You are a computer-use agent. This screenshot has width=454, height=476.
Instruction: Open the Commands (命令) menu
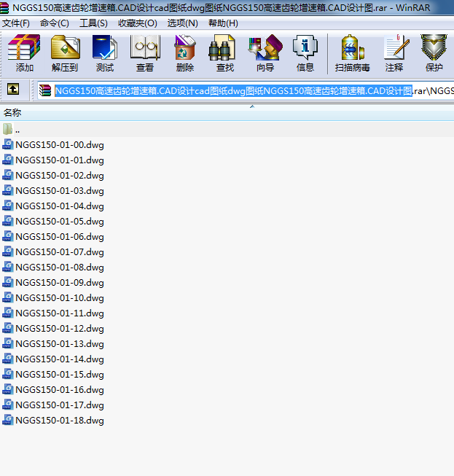click(x=55, y=23)
